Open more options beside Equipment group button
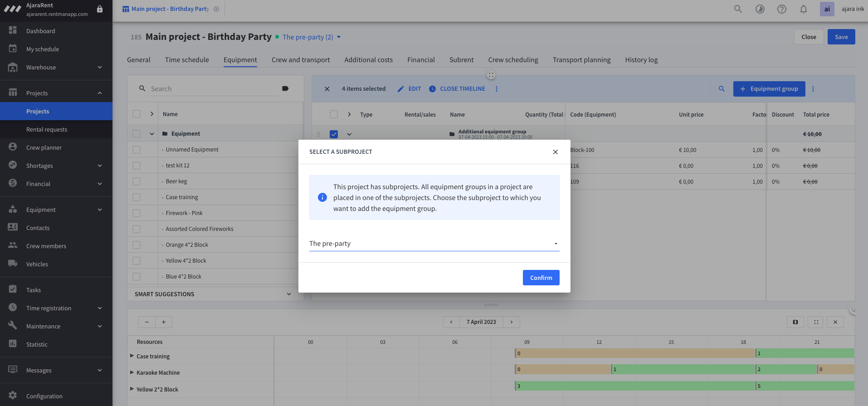 [x=813, y=89]
